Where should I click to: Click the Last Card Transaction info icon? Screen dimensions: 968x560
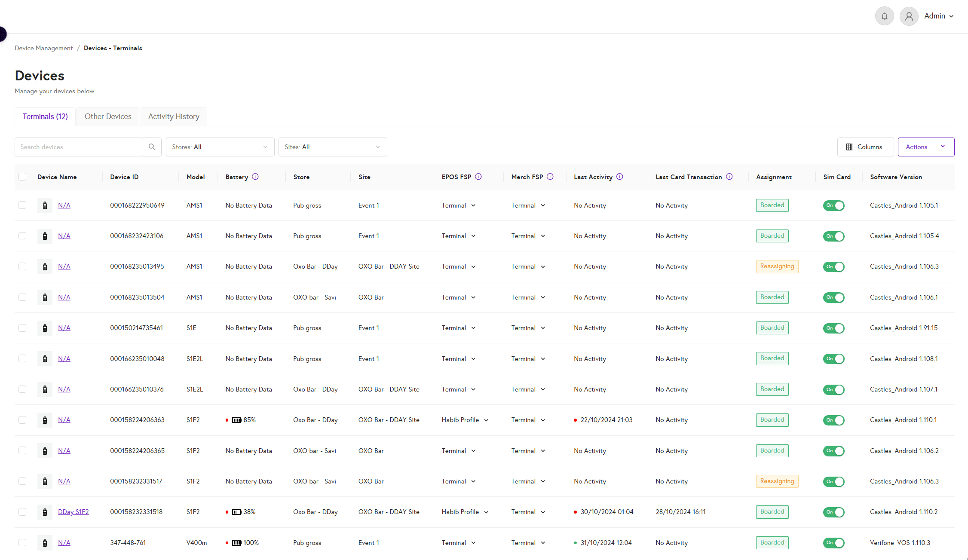(x=729, y=177)
